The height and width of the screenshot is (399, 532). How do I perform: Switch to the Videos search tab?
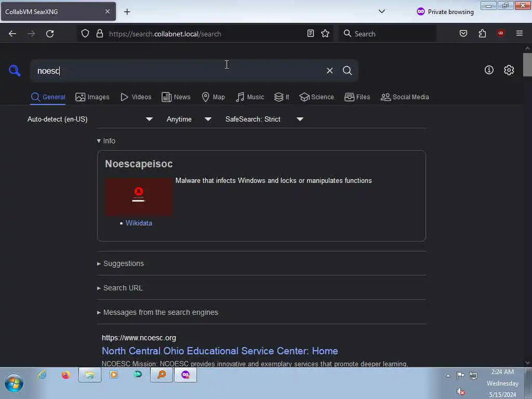pyautogui.click(x=136, y=97)
